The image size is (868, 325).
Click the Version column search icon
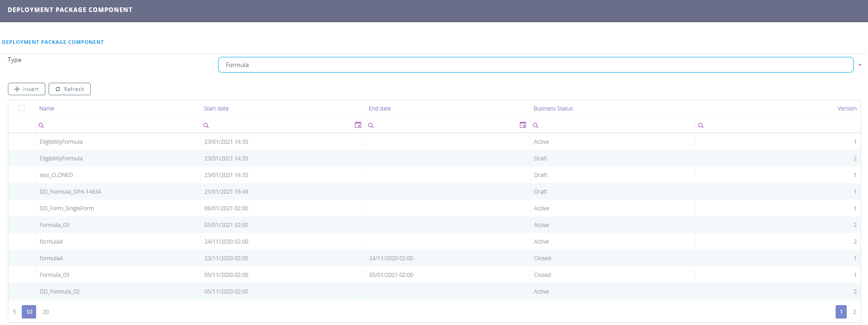tap(701, 125)
